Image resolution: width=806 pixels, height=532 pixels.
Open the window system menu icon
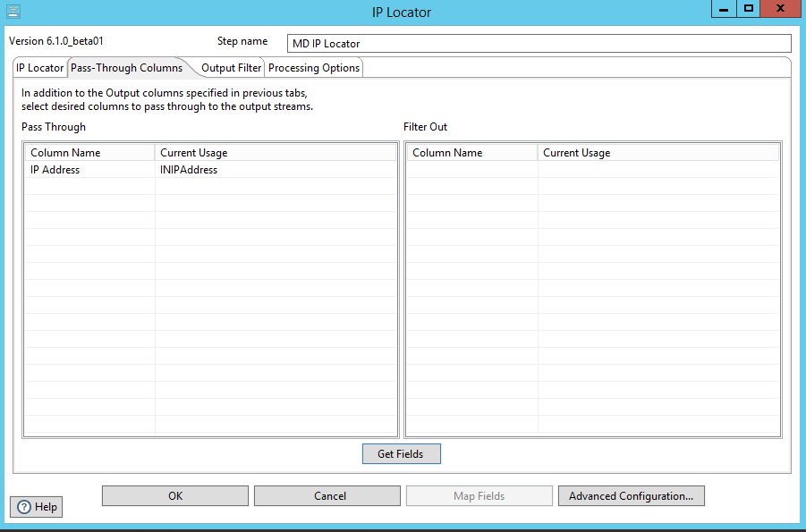point(13,12)
